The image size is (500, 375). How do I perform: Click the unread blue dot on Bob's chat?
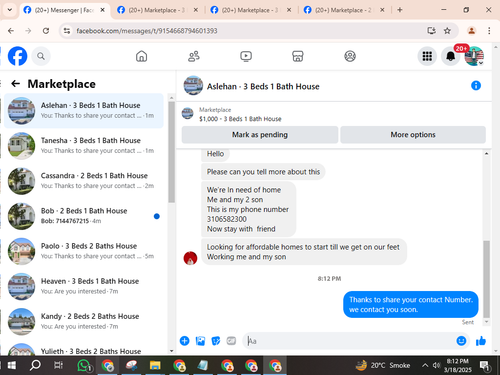(157, 216)
